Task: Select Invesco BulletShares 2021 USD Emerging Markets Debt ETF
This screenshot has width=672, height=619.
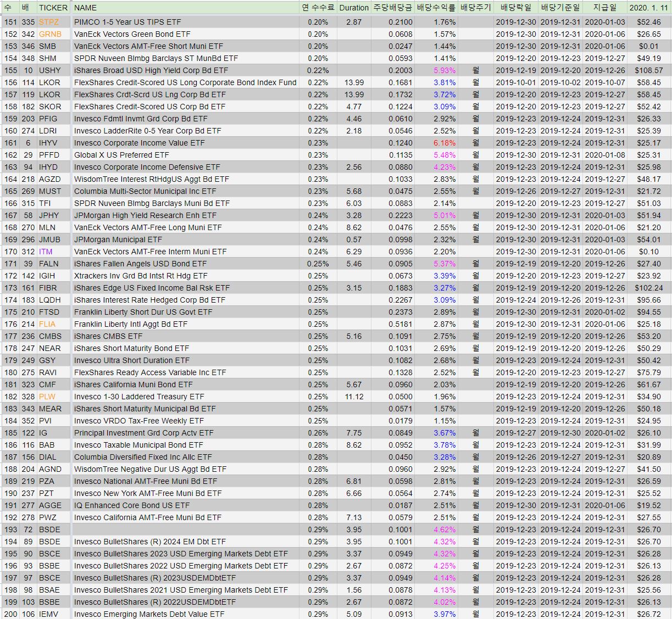Action: (186, 590)
